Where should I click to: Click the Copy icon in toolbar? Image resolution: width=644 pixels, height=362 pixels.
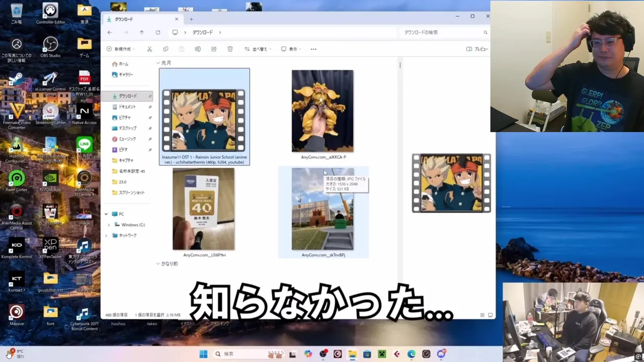click(x=166, y=49)
